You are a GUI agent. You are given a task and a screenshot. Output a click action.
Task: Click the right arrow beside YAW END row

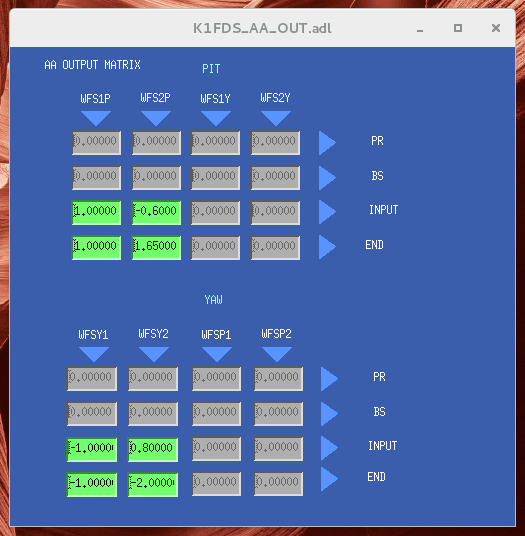point(329,479)
